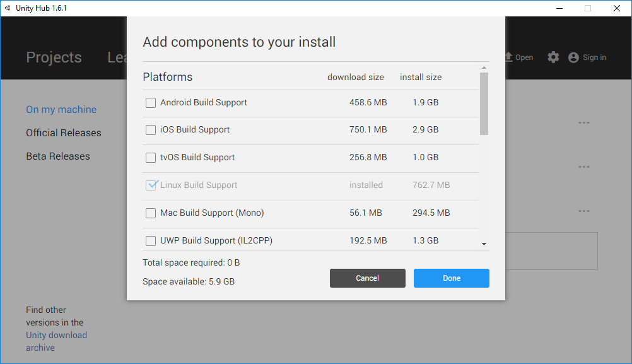Open the first three-dots options menu

583,122
